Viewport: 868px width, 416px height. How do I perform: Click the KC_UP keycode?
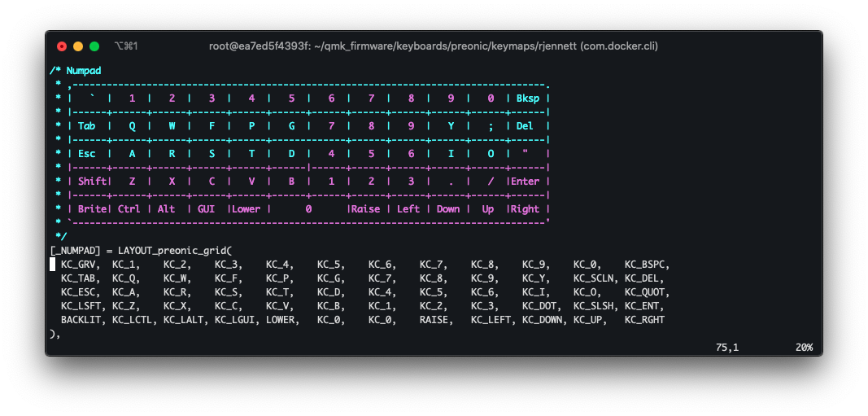[x=590, y=320]
